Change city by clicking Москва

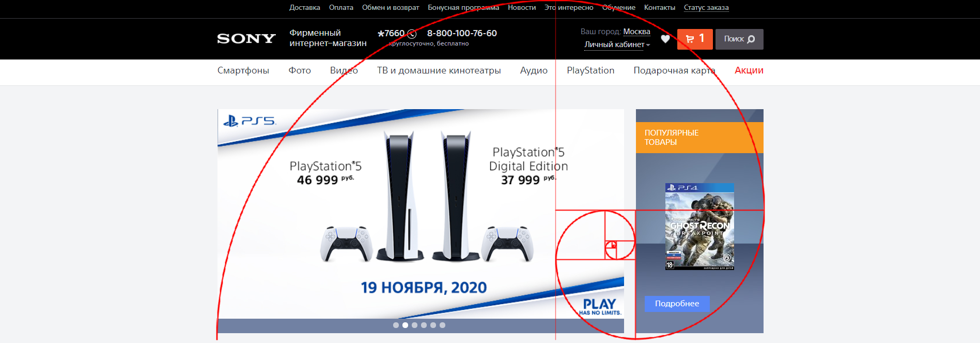click(x=636, y=32)
